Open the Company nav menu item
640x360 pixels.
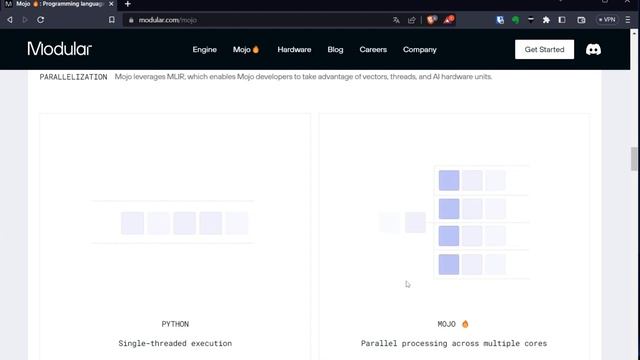click(420, 49)
